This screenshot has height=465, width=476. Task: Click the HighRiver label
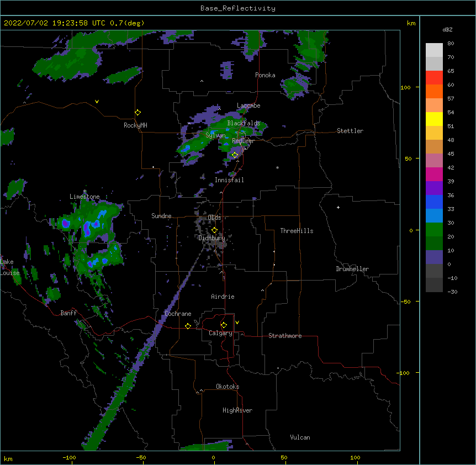[237, 410]
